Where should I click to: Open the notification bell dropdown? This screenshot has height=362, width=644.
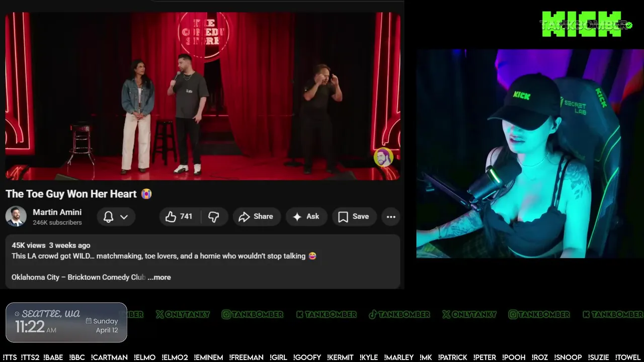click(116, 217)
